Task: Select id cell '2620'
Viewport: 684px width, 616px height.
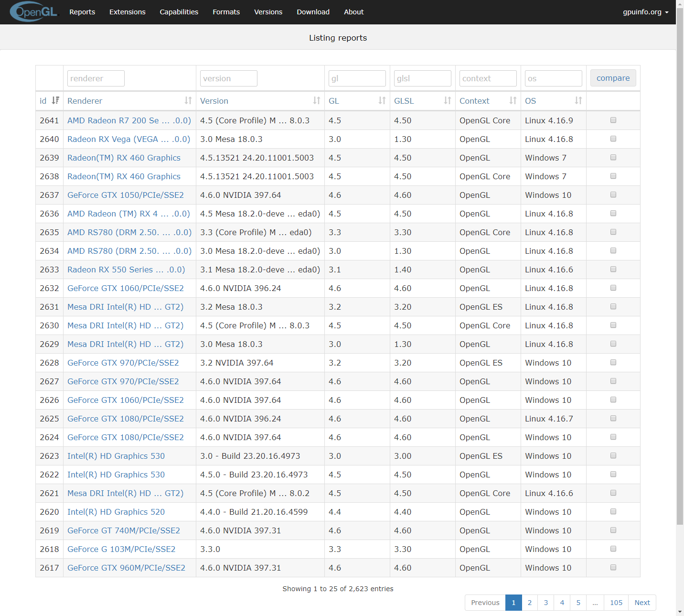Action: [x=49, y=512]
